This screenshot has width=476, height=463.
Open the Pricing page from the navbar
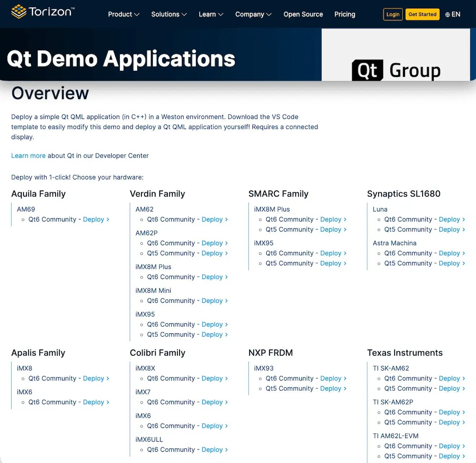345,14
